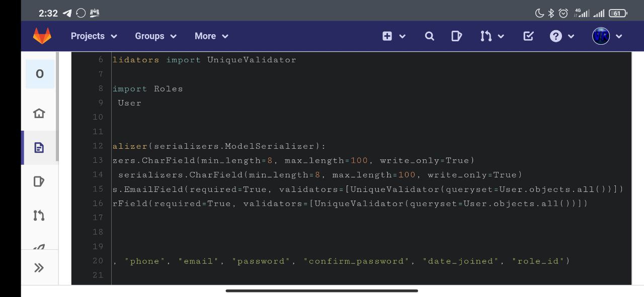This screenshot has height=297, width=644.
Task: Click the string "confirm_password" on line 20
Action: (356, 261)
